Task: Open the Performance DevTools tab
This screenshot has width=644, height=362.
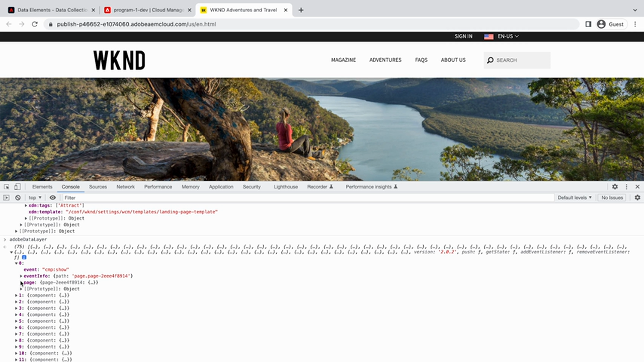Action: point(158,187)
